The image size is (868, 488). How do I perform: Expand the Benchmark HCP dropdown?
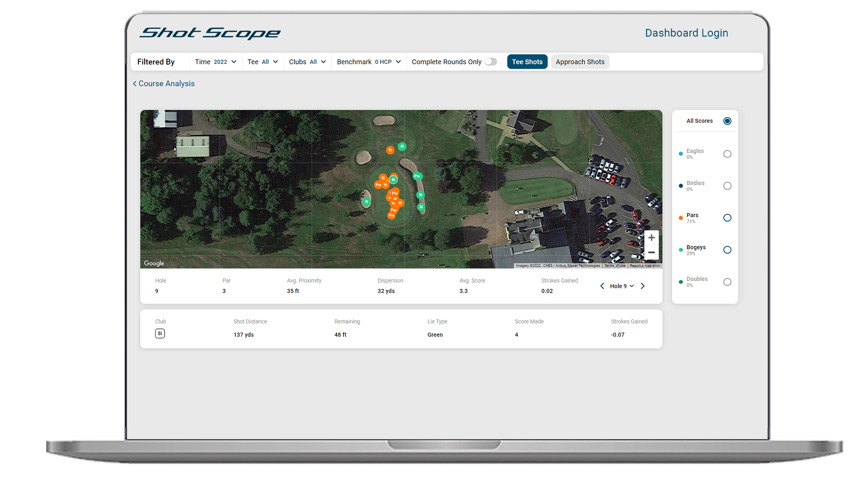point(369,61)
